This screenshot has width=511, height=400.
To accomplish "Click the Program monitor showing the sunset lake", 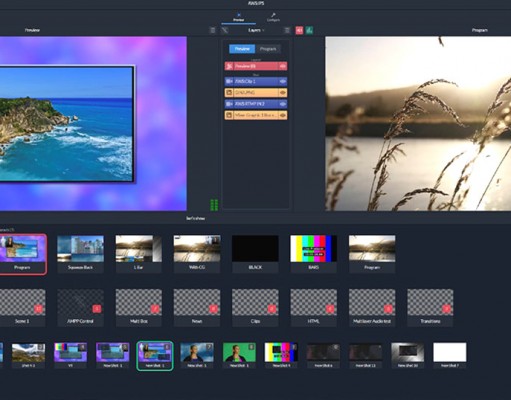I will tap(418, 124).
